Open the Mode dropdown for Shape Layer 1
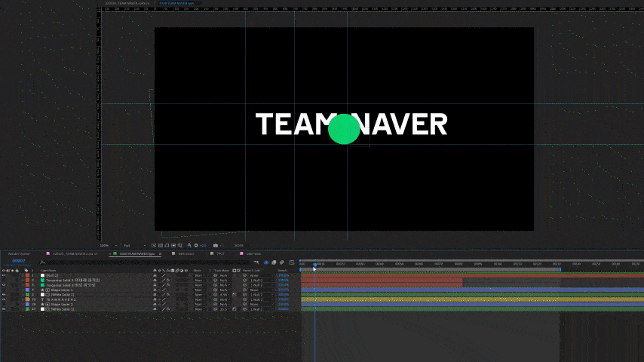This screenshot has width=644, height=362. pyautogui.click(x=200, y=290)
